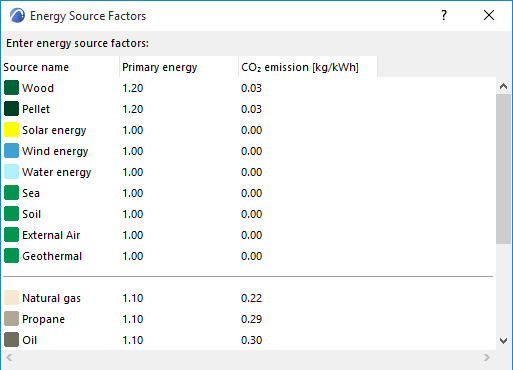513x370 pixels.
Task: Select the External Air source name
Action: click(x=51, y=235)
